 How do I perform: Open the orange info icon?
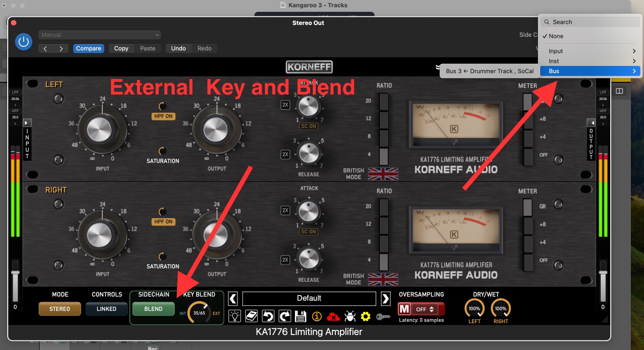pos(317,316)
